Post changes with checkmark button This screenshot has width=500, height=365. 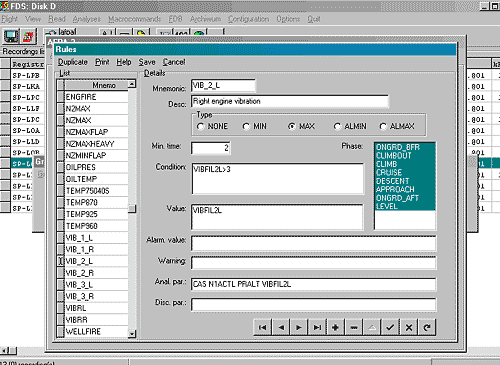390,327
